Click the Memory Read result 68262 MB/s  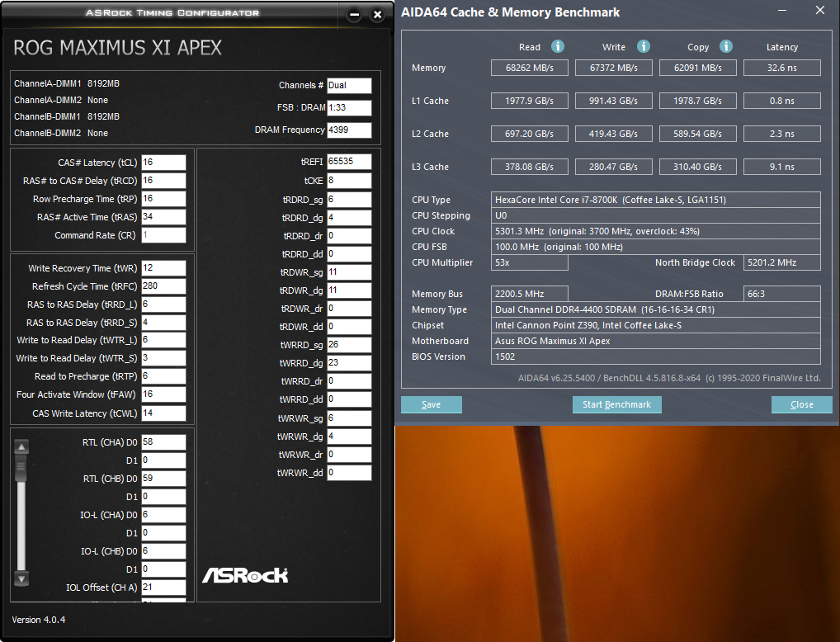point(529,68)
